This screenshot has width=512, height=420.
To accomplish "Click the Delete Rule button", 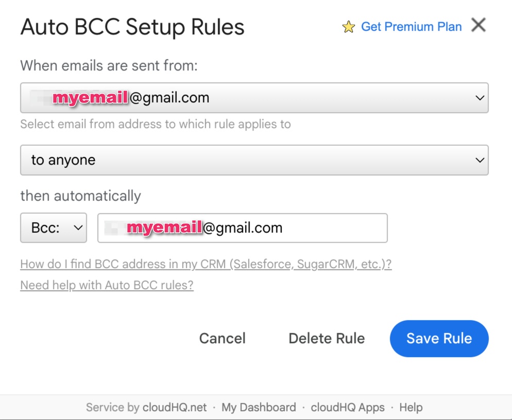I will (327, 338).
